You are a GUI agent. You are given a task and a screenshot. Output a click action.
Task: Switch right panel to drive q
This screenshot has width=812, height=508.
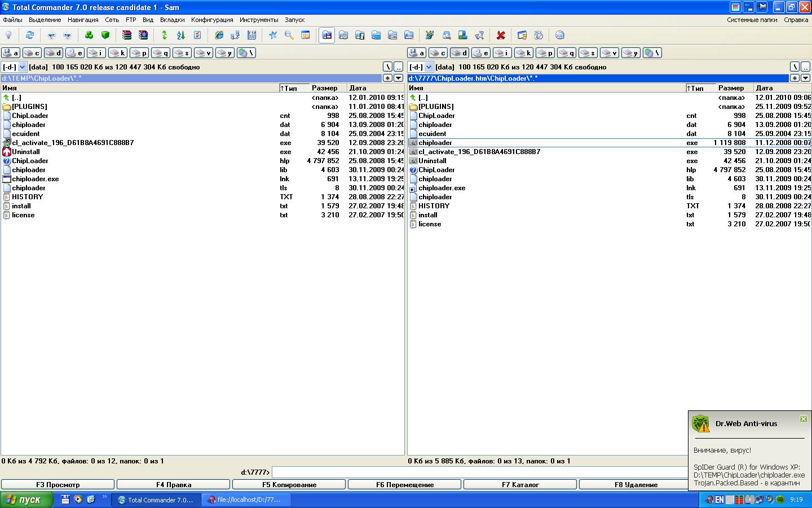pos(566,53)
